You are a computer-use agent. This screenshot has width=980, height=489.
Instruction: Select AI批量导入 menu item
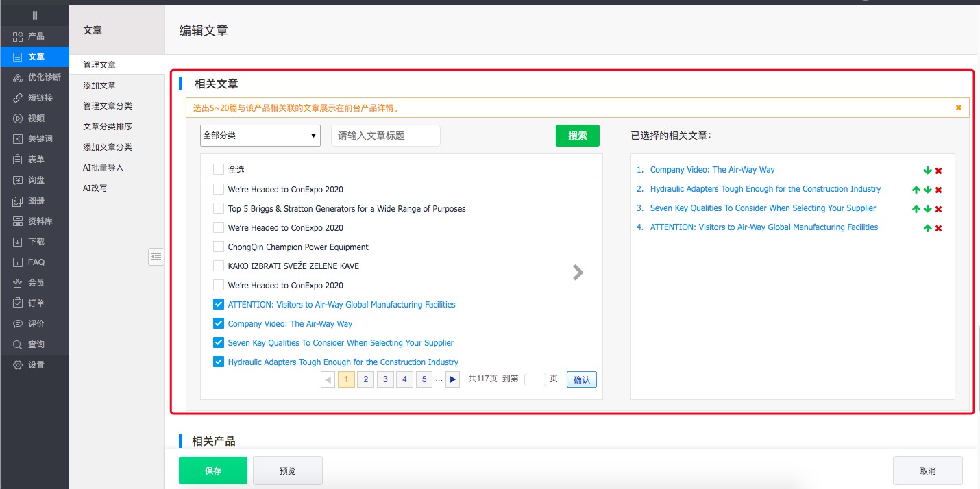pyautogui.click(x=103, y=168)
